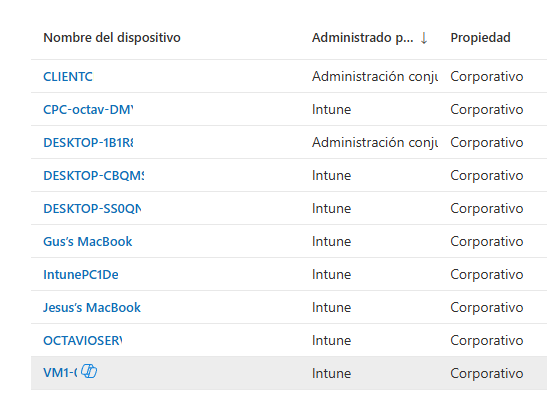Click the Administrado p... column header
547x414 pixels.
click(362, 37)
